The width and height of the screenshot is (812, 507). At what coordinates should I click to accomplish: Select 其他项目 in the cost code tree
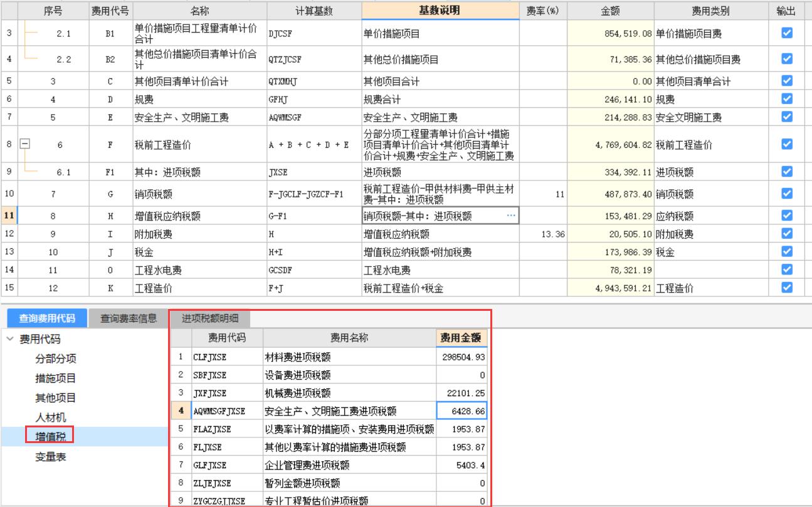(x=56, y=398)
